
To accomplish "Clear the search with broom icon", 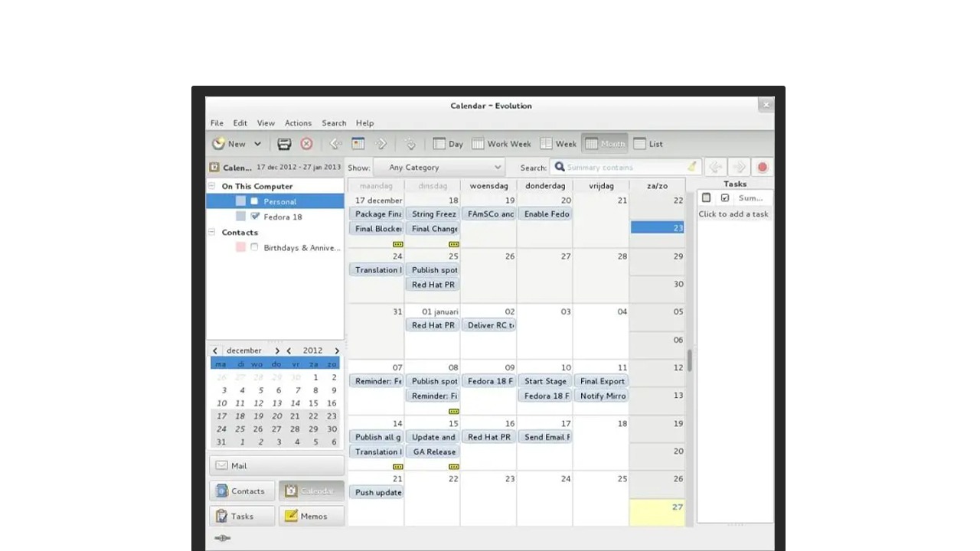I will (x=691, y=168).
